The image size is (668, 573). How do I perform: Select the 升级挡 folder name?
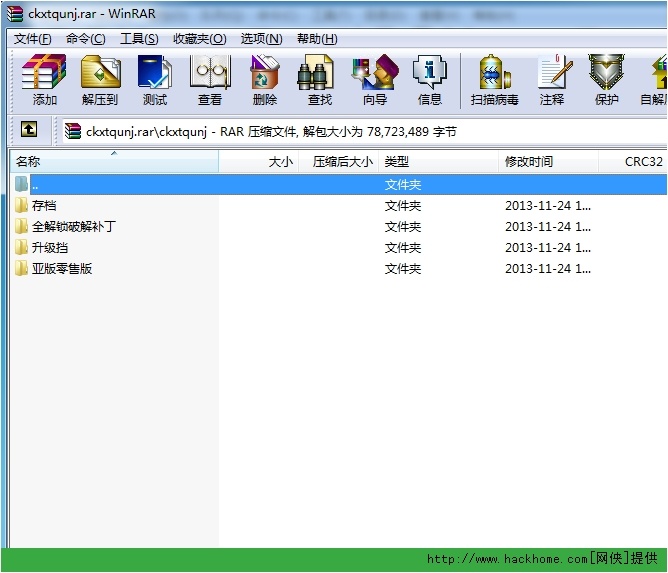click(50, 247)
